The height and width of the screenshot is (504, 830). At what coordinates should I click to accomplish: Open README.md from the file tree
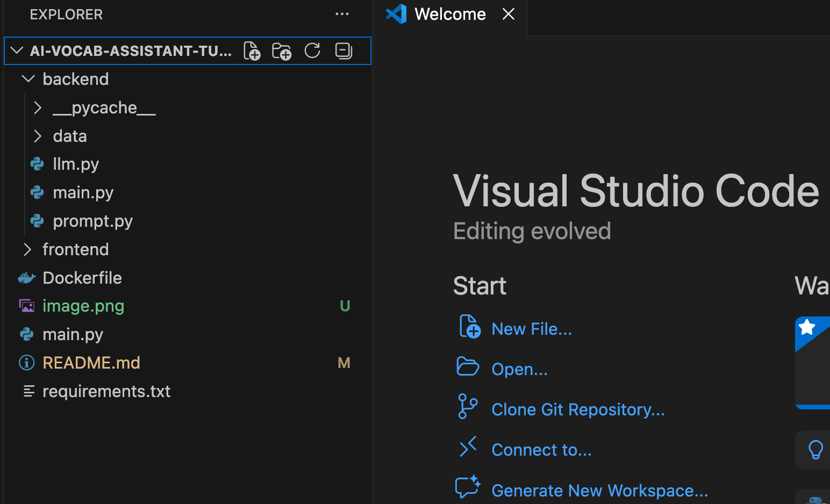click(x=91, y=363)
